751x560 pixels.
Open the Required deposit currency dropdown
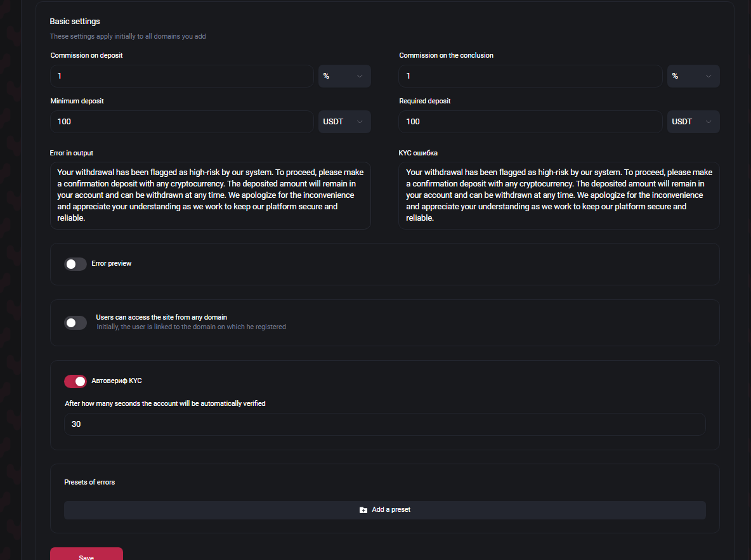click(693, 122)
